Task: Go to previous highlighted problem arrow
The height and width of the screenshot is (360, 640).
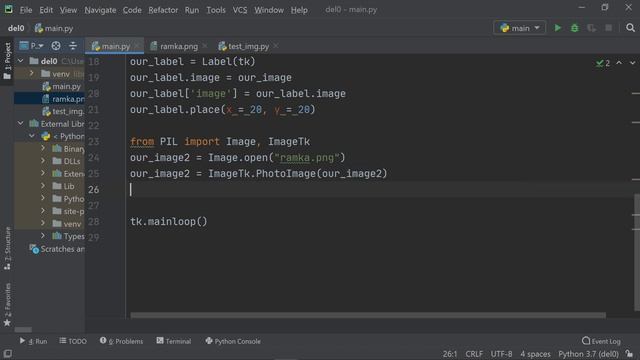Action: pos(619,63)
